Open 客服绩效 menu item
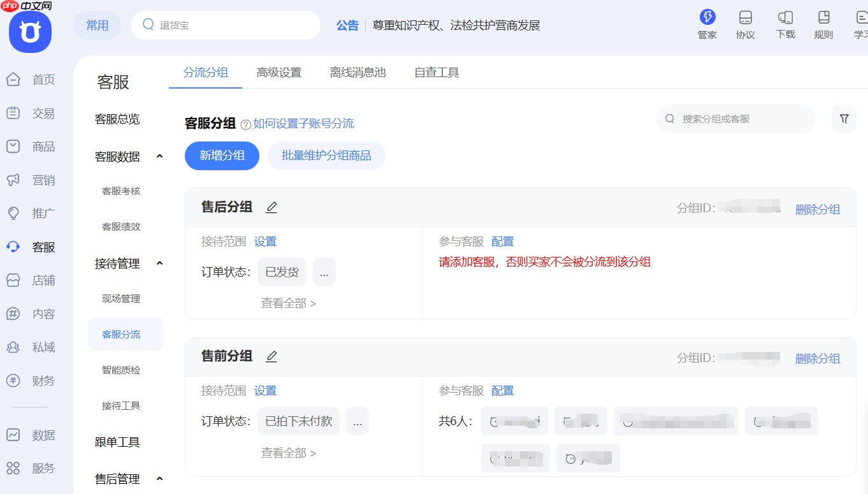Viewport: 868px width, 494px height. [x=121, y=227]
